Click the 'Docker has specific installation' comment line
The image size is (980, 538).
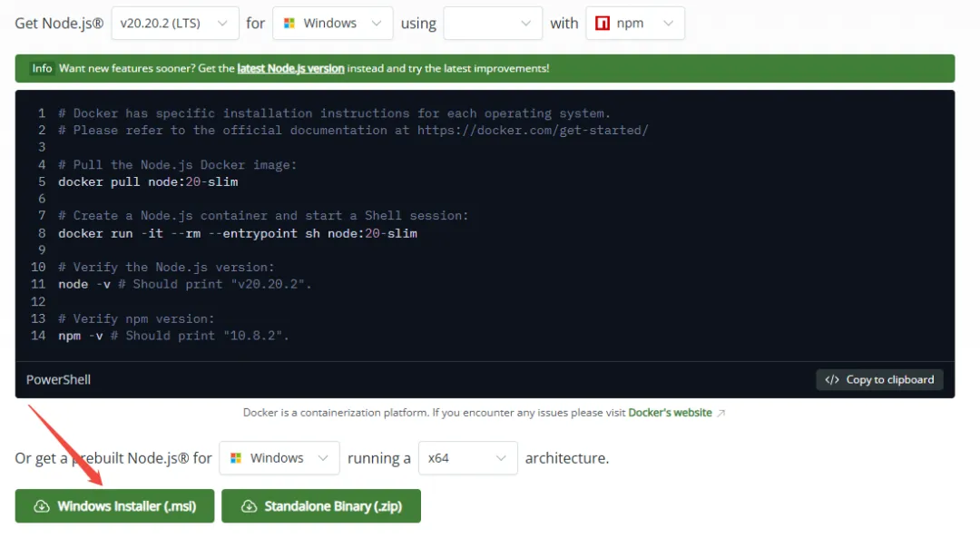pyautogui.click(x=334, y=113)
